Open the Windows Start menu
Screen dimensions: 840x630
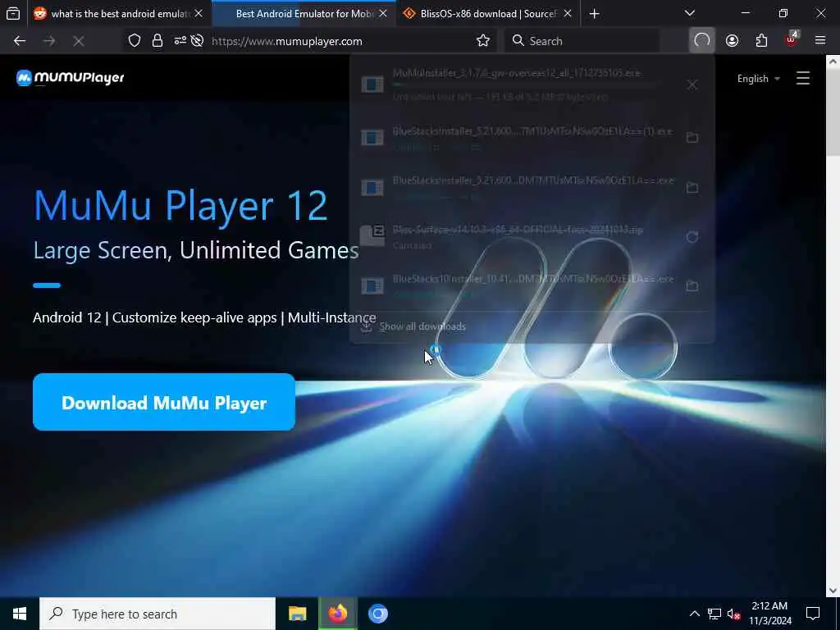(20, 614)
